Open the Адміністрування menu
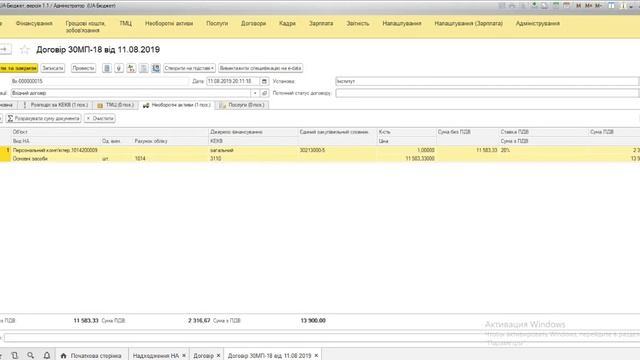Viewport: 640px width, 360px height. coord(538,24)
